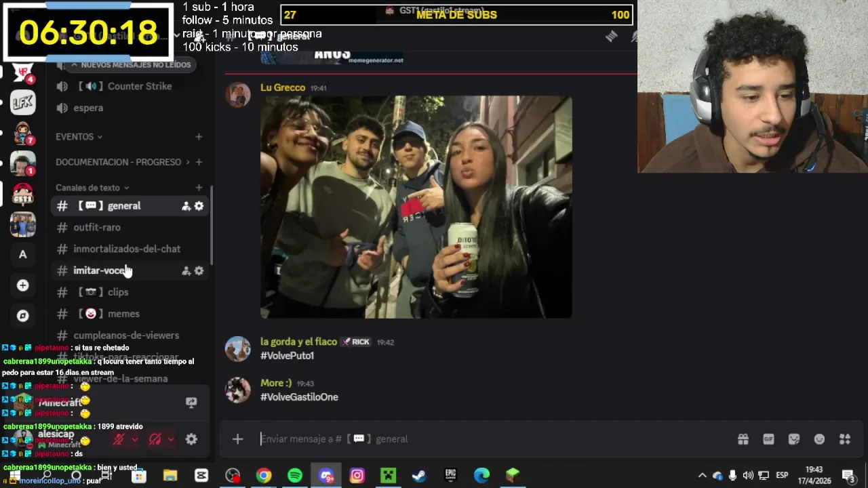Open the imitar-voces channel

[x=130, y=270]
